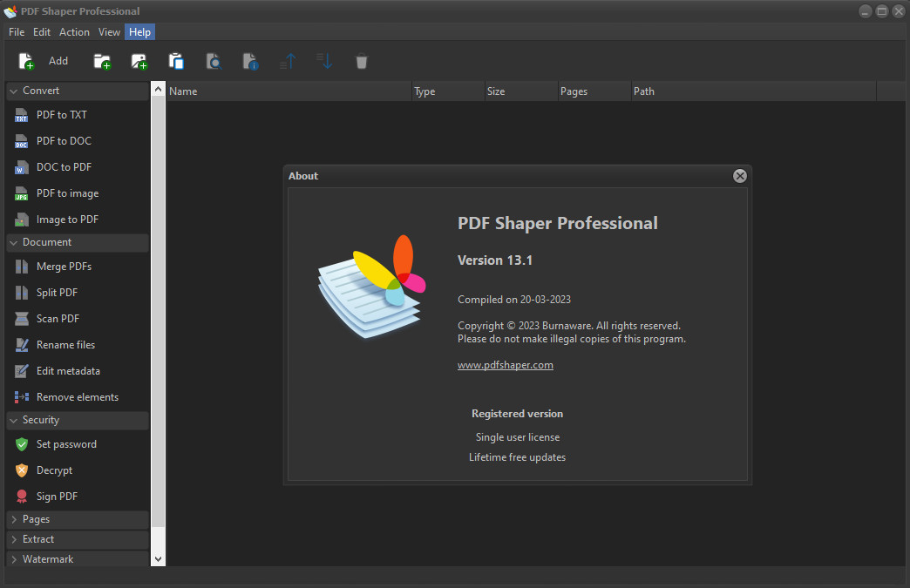Click the Add text button in toolbar

tap(58, 61)
